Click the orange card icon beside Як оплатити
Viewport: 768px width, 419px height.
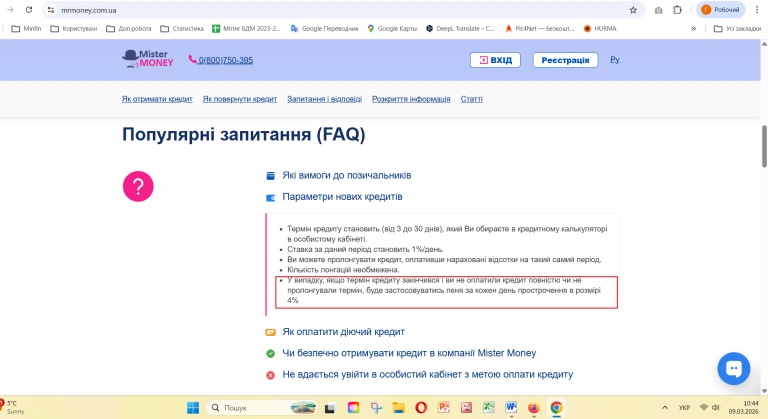[x=270, y=332]
